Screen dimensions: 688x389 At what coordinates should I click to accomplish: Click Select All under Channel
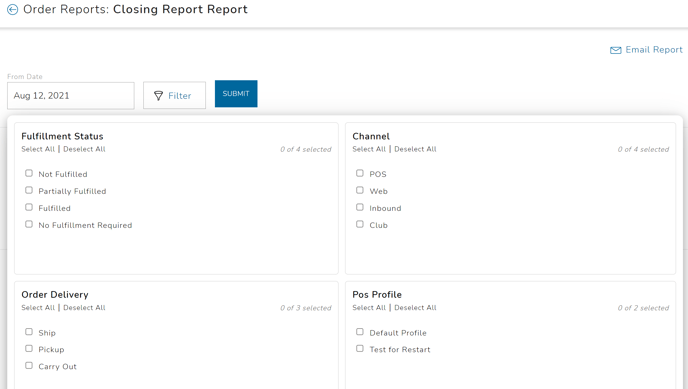369,149
